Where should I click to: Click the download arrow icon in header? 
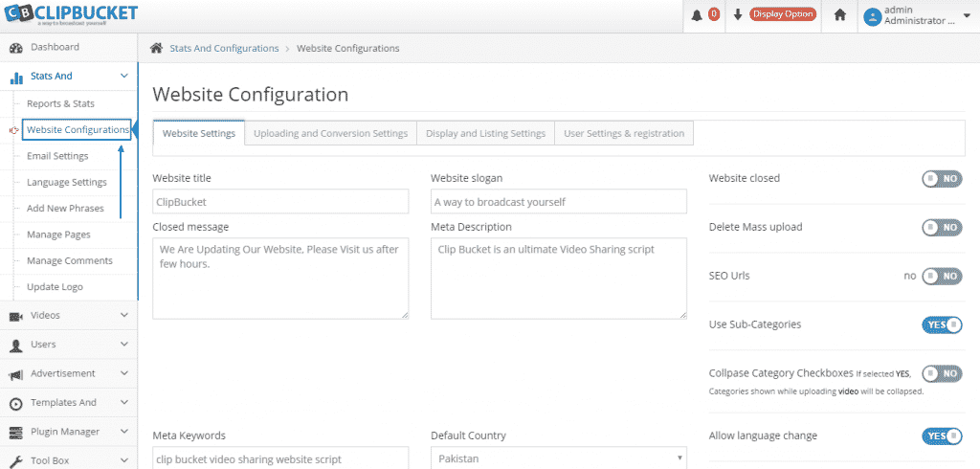click(x=738, y=14)
